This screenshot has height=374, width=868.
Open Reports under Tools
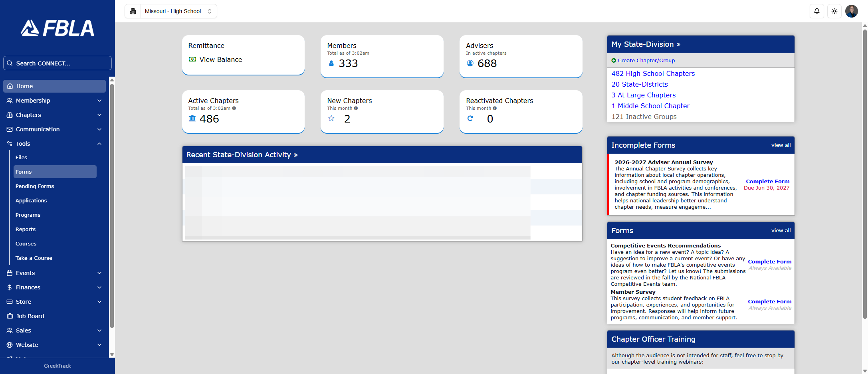click(55, 229)
